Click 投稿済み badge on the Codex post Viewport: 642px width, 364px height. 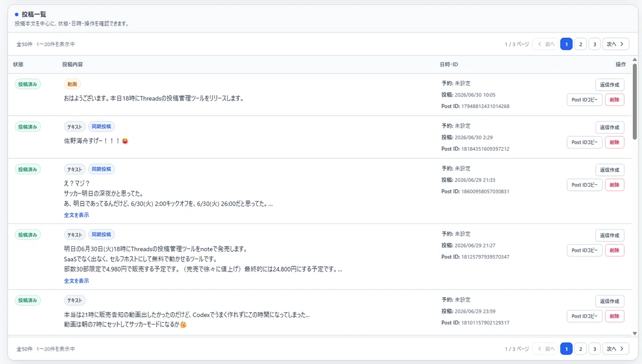click(28, 300)
